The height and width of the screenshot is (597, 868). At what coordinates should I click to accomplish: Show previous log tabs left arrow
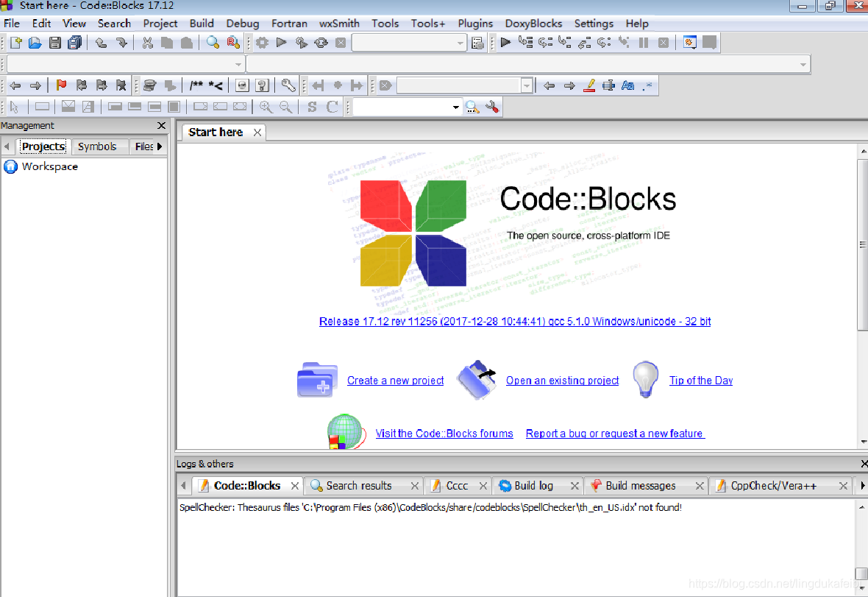[x=184, y=486]
